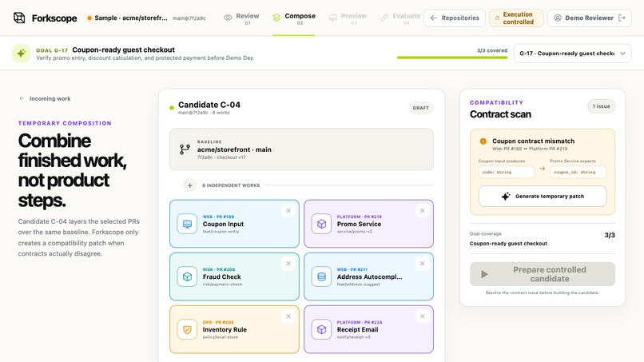Go to the Evaluate tab
Viewport: 644px width, 362px height.
pos(400,18)
